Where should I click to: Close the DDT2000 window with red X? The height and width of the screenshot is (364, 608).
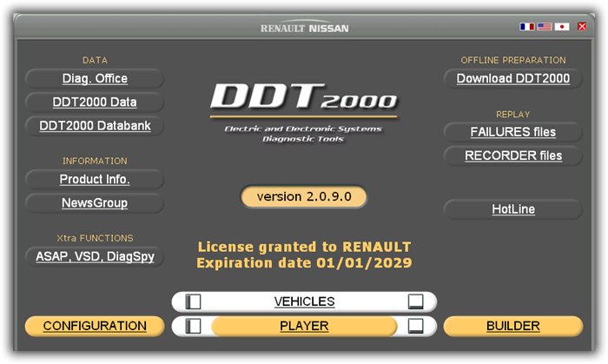(x=582, y=27)
